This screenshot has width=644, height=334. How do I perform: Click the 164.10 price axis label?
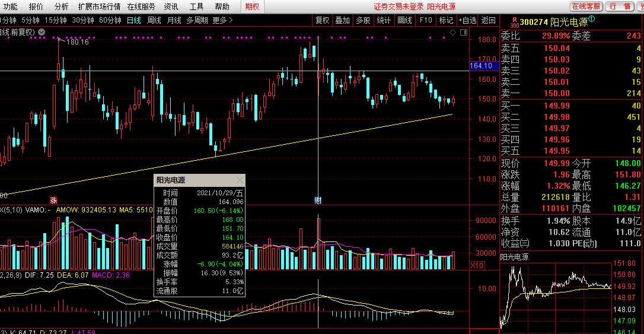[x=484, y=66]
